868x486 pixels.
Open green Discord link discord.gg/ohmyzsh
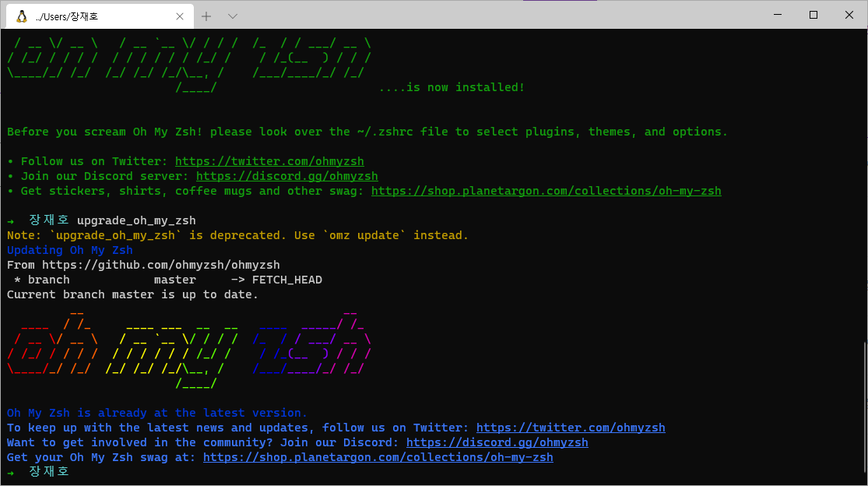coord(286,176)
